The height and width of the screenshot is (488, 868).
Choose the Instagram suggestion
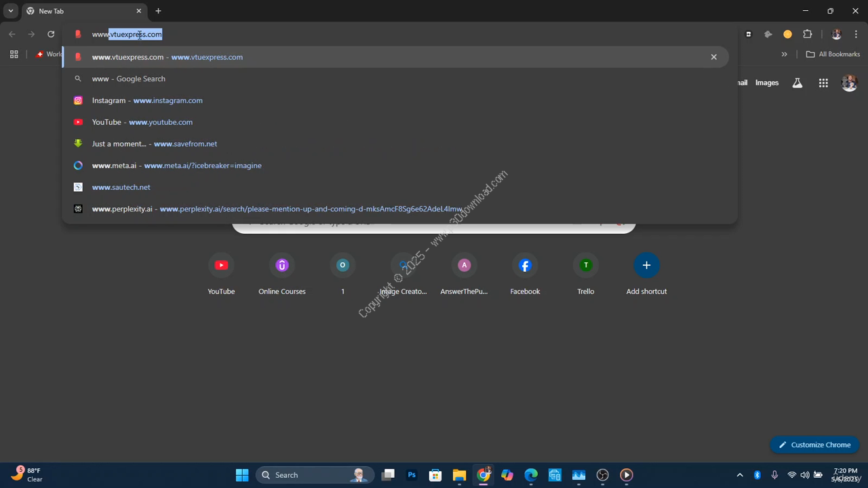pyautogui.click(x=395, y=100)
